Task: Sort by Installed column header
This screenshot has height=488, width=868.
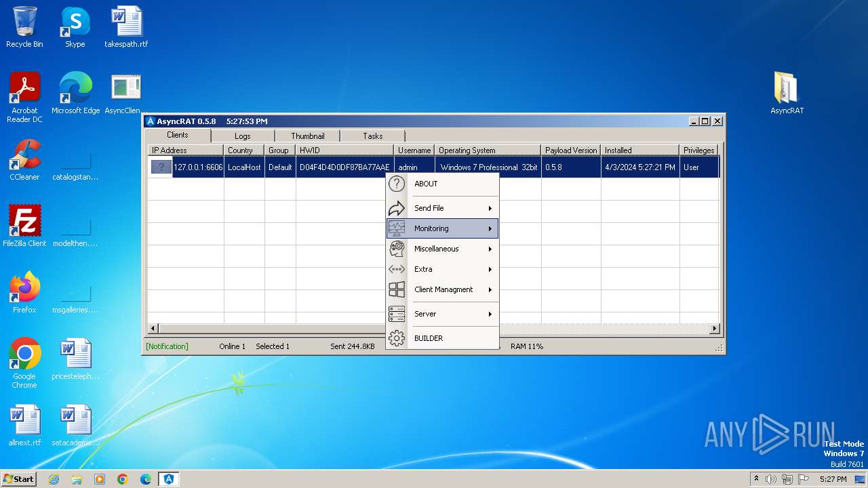Action: click(640, 150)
